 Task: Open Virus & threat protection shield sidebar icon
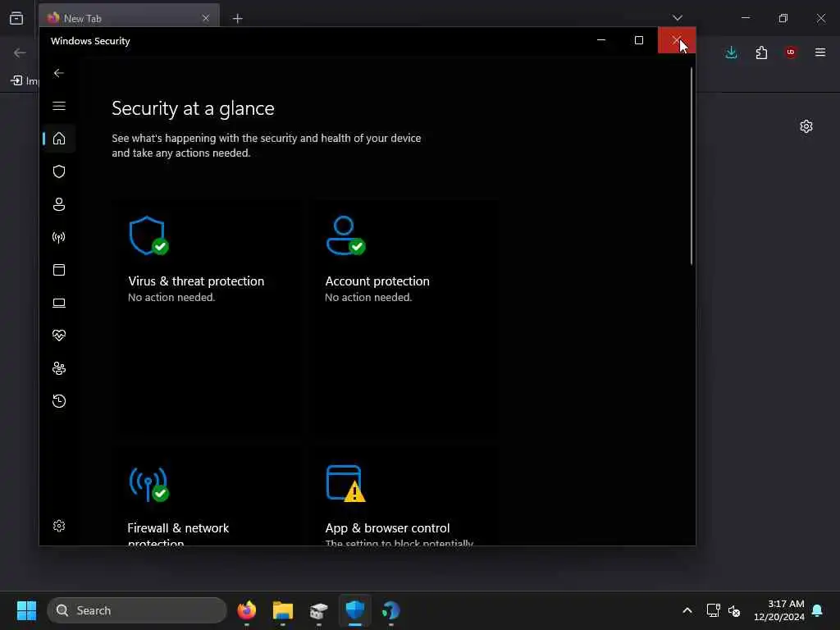tap(59, 171)
